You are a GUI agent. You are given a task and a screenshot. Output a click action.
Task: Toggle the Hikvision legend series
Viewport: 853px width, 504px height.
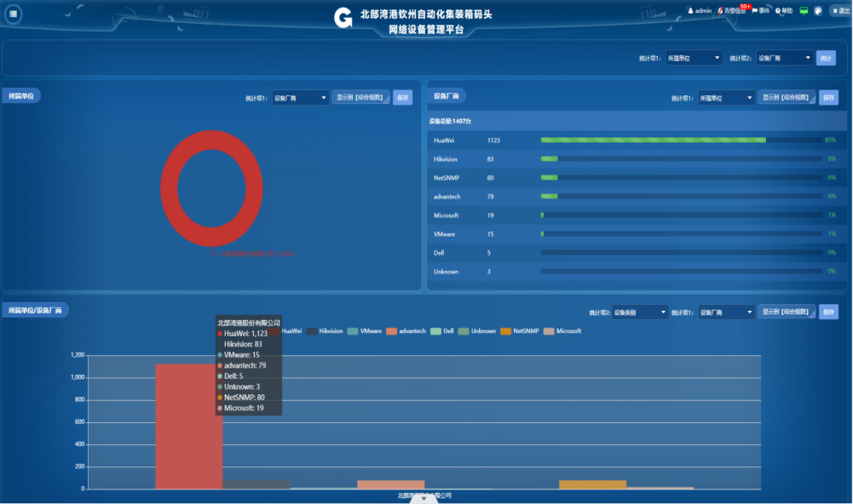325,330
